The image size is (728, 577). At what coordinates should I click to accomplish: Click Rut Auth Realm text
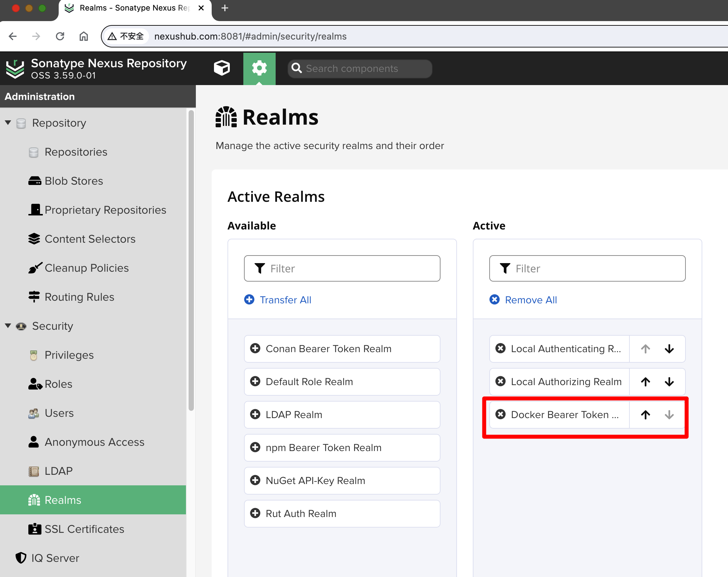click(x=301, y=513)
